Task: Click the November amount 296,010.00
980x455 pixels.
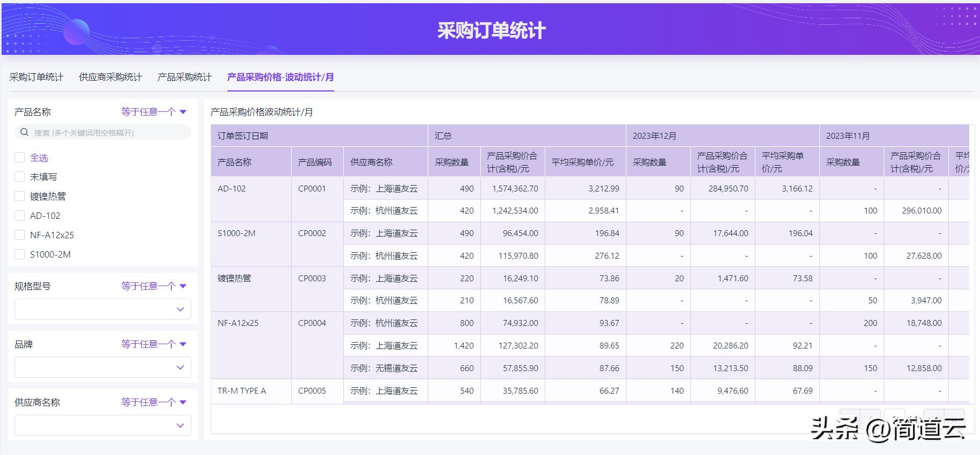Action: click(x=921, y=211)
